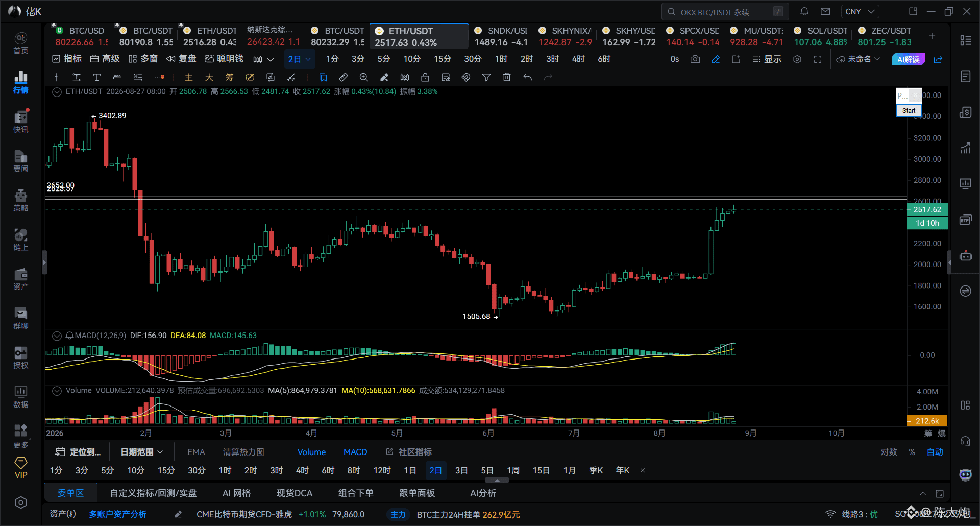This screenshot has width=980, height=526.
Task: Select the 1周 weekly interval
Action: 513,470
